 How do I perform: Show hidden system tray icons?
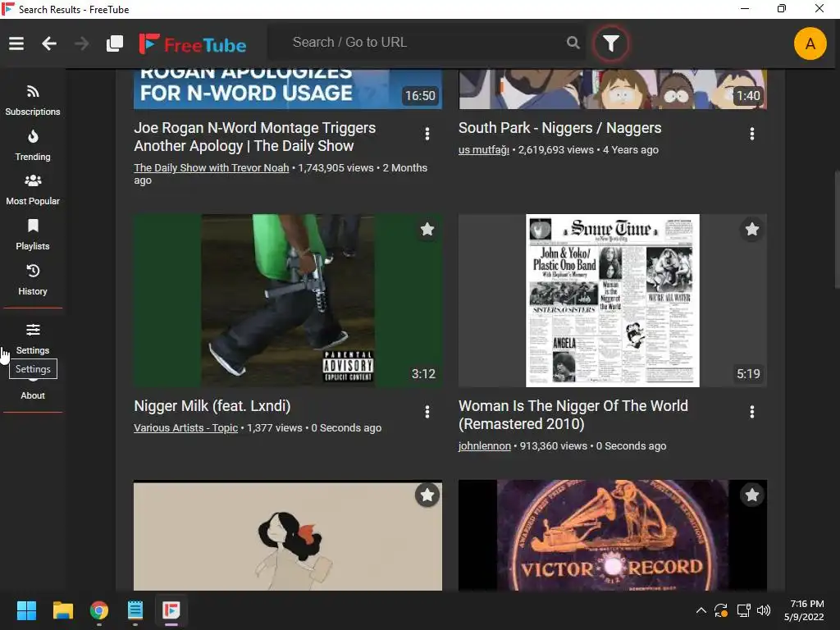701,610
